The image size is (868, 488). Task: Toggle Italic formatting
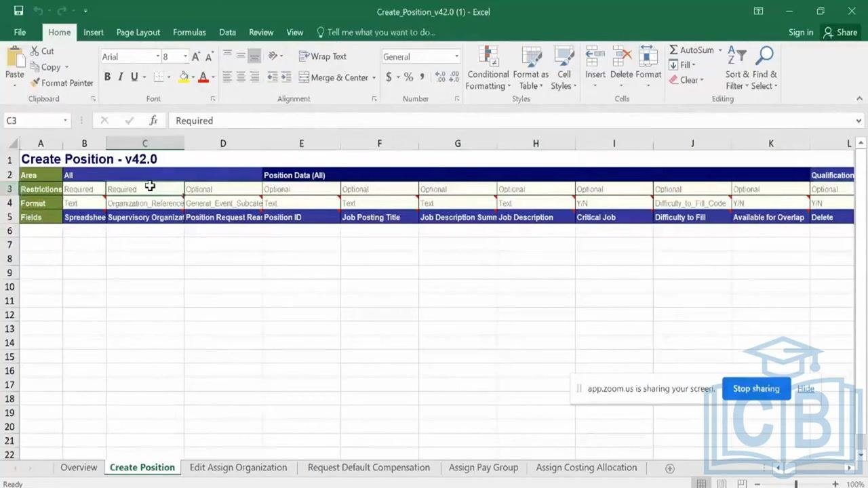point(121,77)
